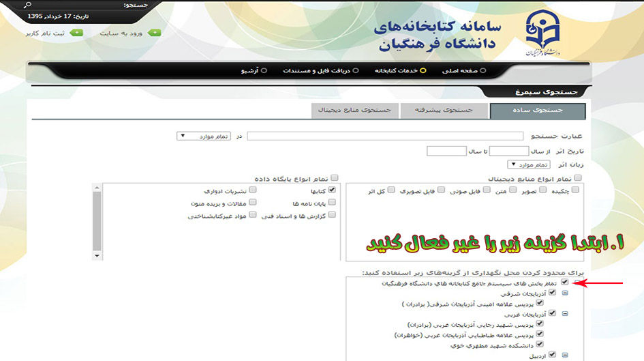Uncheck the کتابها checkbox
Screen dimensions: 644x361
click(x=332, y=190)
